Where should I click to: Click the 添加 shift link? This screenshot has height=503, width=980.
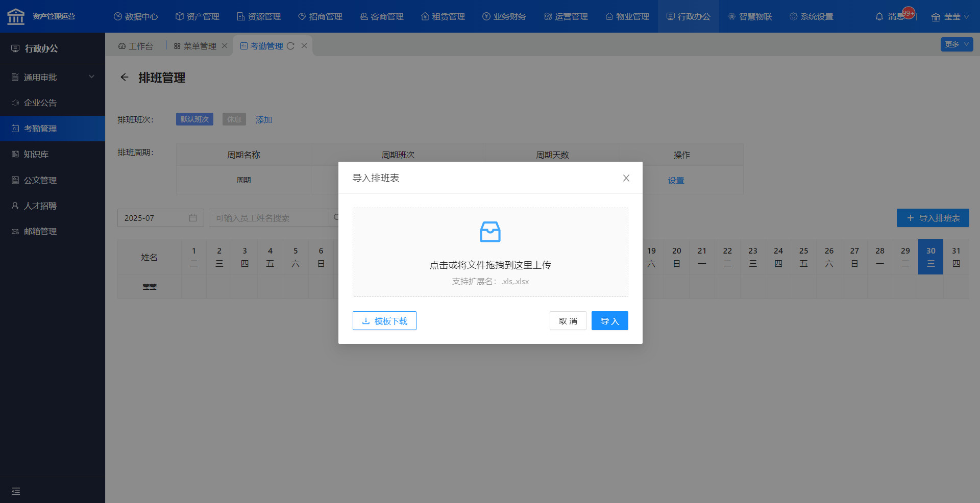point(264,119)
